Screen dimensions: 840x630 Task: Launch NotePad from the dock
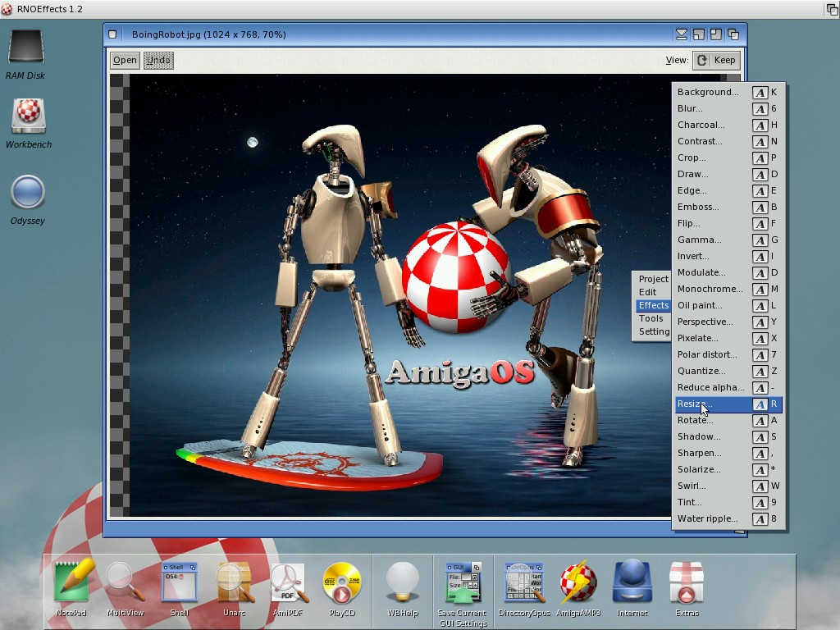point(71,582)
